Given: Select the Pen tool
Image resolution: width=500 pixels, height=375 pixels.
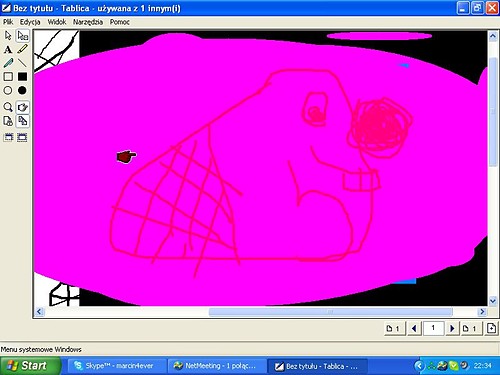Looking at the screenshot, I should pyautogui.click(x=8, y=63).
